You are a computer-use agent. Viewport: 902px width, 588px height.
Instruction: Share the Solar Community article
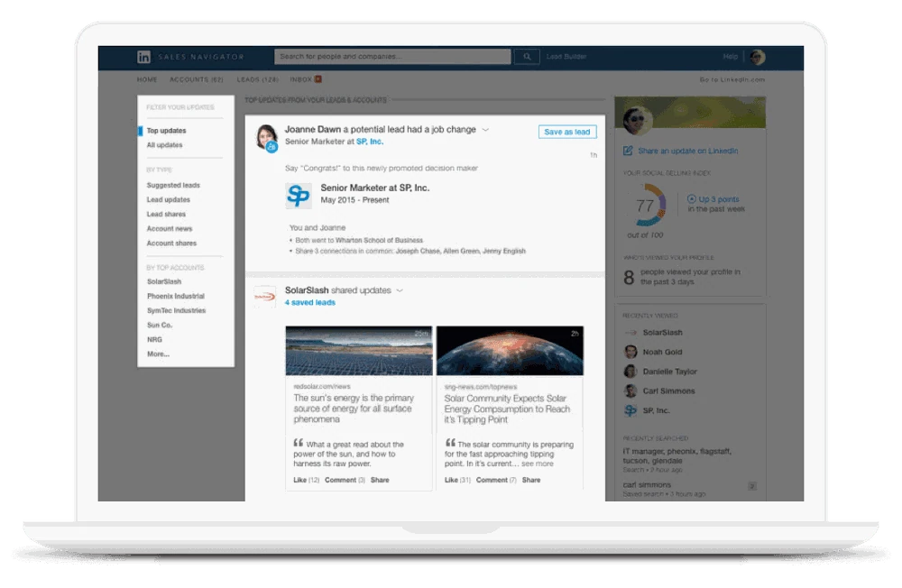coord(531,480)
